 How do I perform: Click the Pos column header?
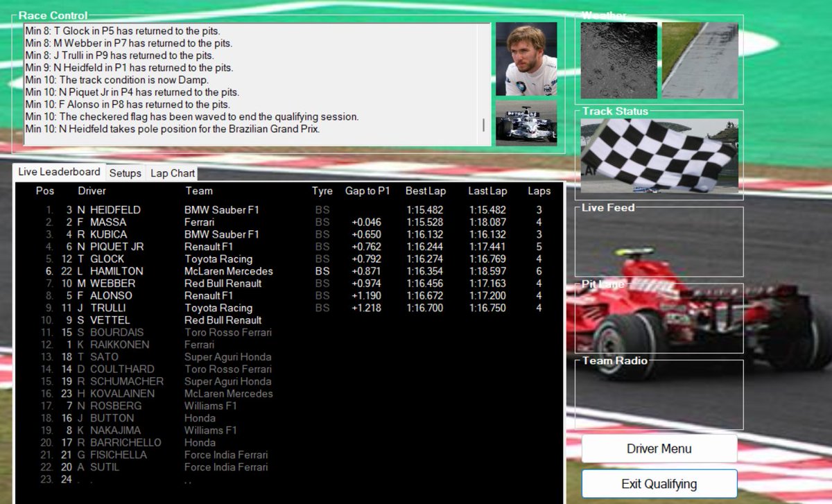tap(45, 191)
